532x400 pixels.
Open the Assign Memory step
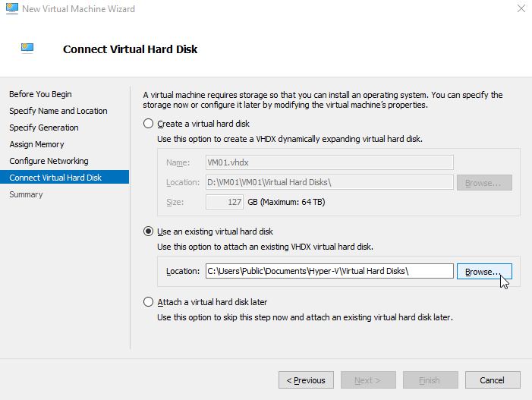[x=36, y=144]
